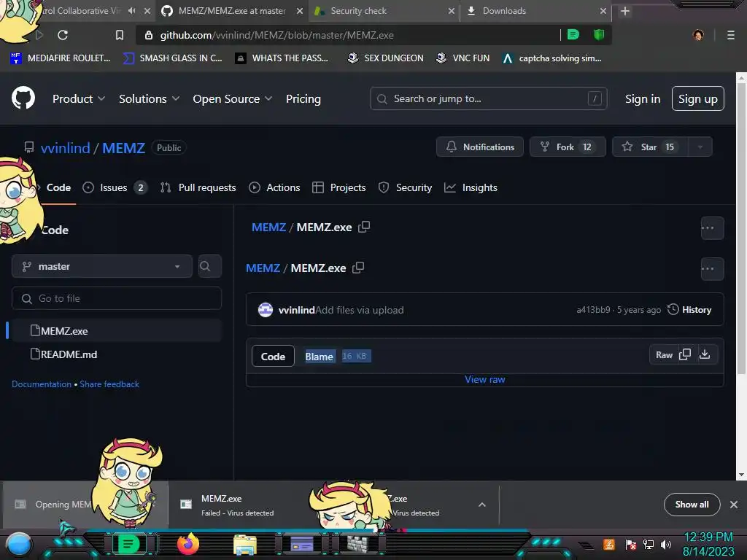Expand the master branch selector
747x560 pixels.
[x=101, y=266]
